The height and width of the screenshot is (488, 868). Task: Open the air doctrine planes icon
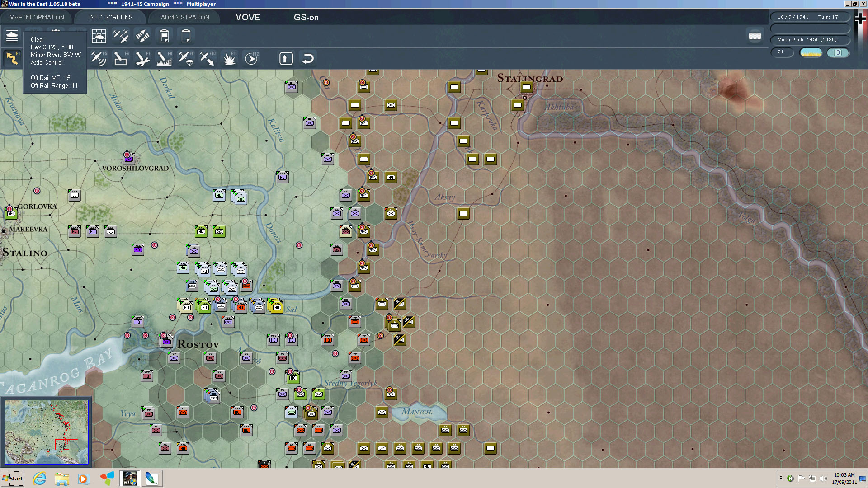click(121, 36)
